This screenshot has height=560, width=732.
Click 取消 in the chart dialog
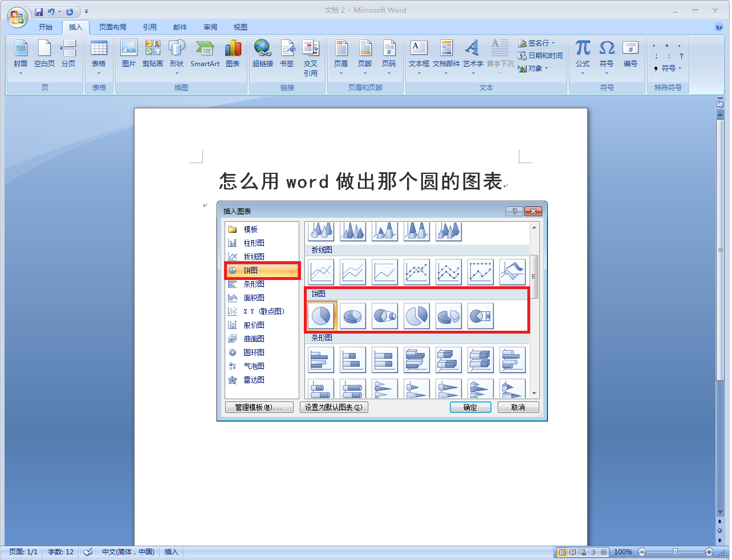[518, 407]
